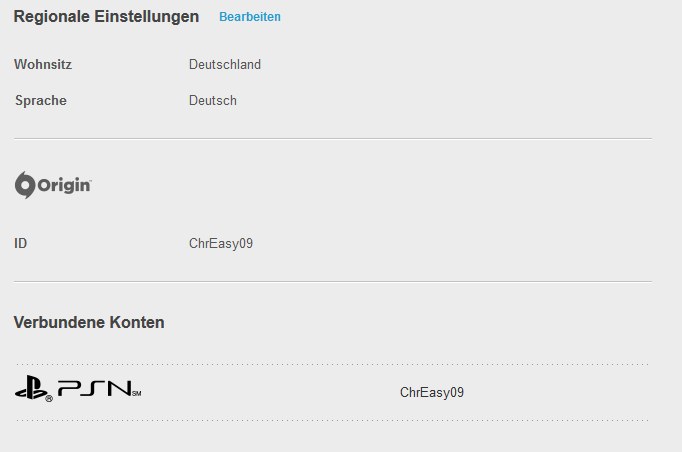Click the divider line below Sprache row
The image size is (682, 452).
333,139
